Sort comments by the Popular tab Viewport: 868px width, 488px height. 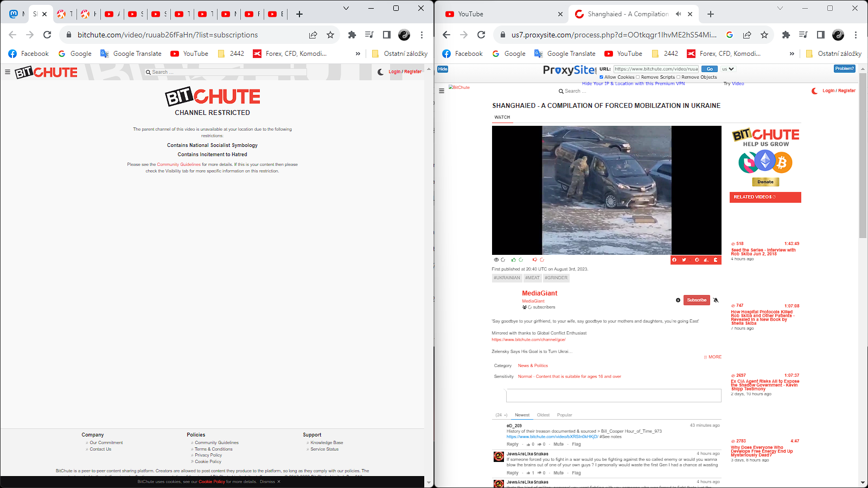[564, 415]
